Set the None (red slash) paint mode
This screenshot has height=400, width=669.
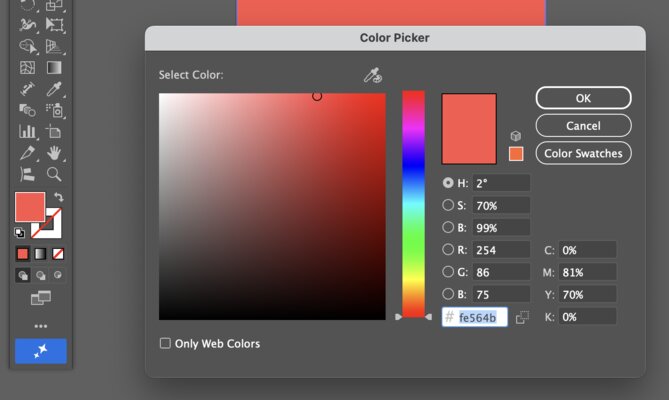coord(58,253)
